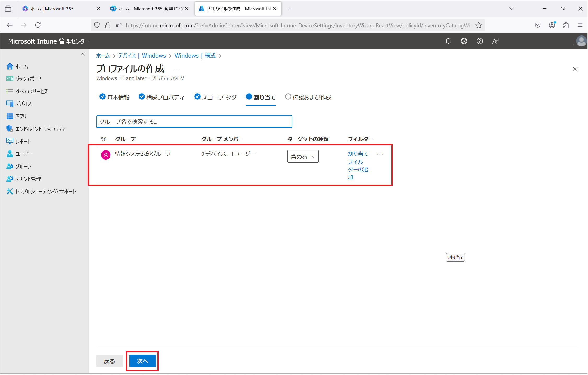Click the Troubleshooting wrench icon

10,191
